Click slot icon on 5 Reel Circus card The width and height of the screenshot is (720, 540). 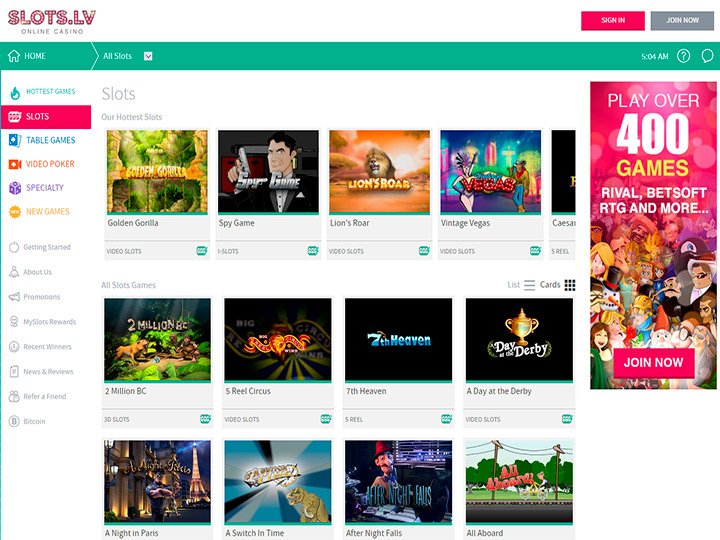click(x=326, y=419)
